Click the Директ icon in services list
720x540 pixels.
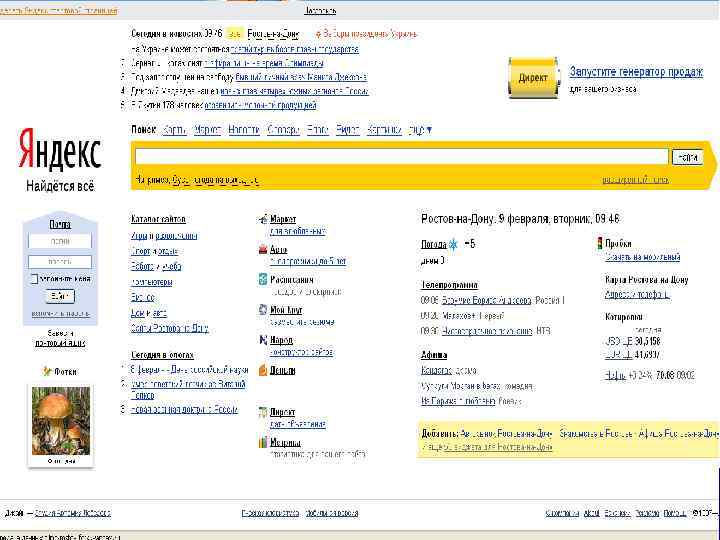[263, 412]
